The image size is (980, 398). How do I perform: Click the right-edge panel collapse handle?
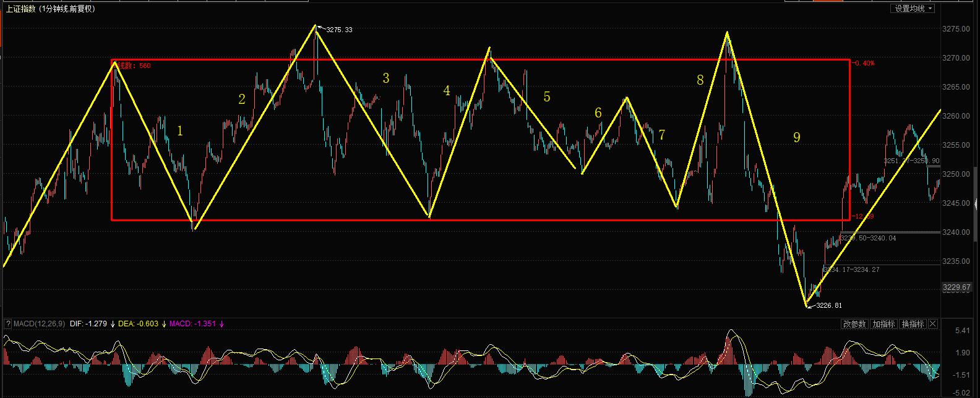click(977, 204)
